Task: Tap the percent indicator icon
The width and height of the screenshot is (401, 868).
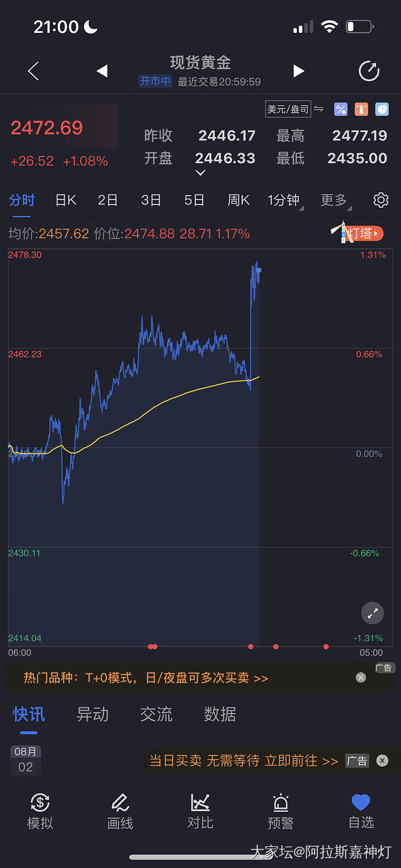Action: [340, 109]
